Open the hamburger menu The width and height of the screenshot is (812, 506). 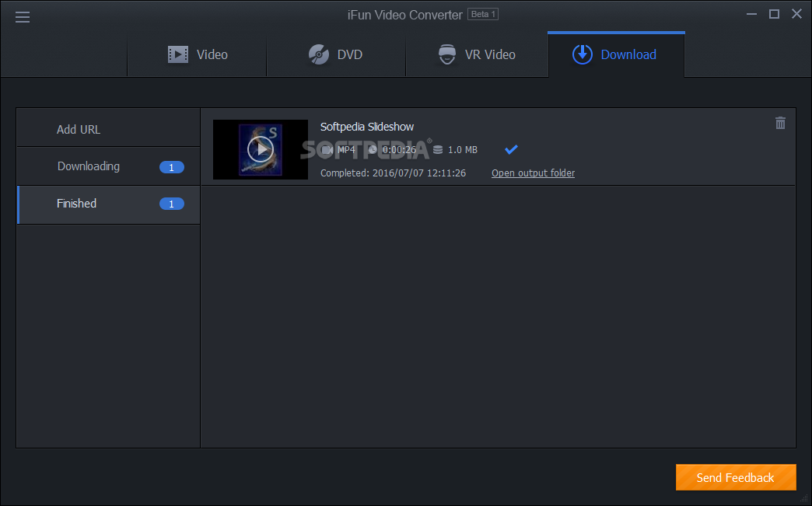(x=23, y=17)
